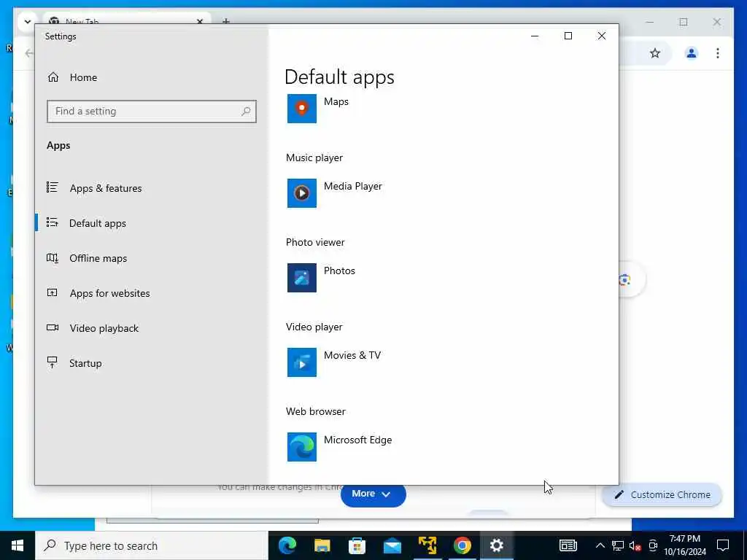
Task: Click the Media Player app name
Action: coord(352,186)
